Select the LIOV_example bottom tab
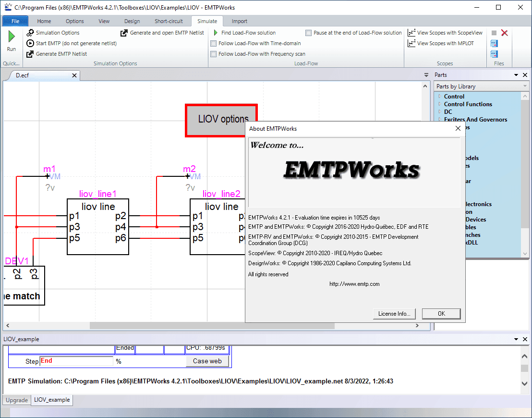This screenshot has width=532, height=418. [52, 400]
